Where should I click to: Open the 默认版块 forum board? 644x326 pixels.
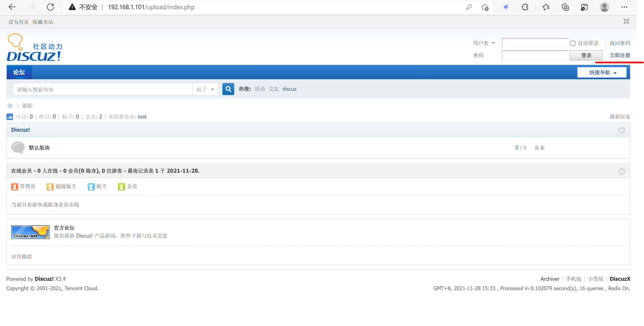click(39, 148)
